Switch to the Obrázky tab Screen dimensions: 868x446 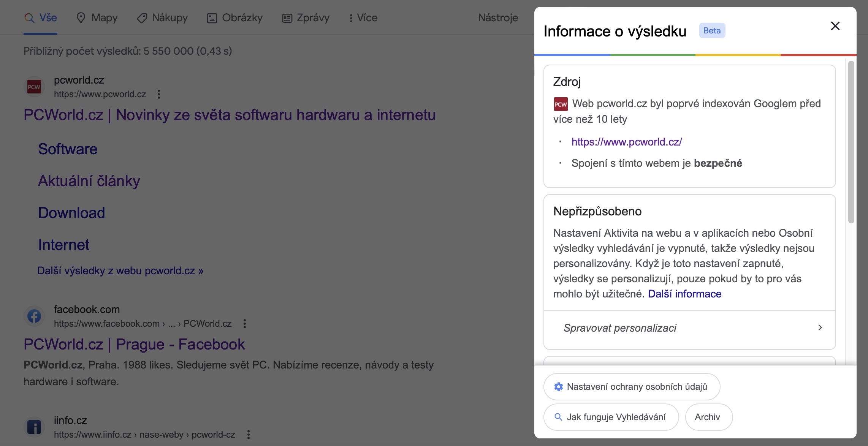234,18
